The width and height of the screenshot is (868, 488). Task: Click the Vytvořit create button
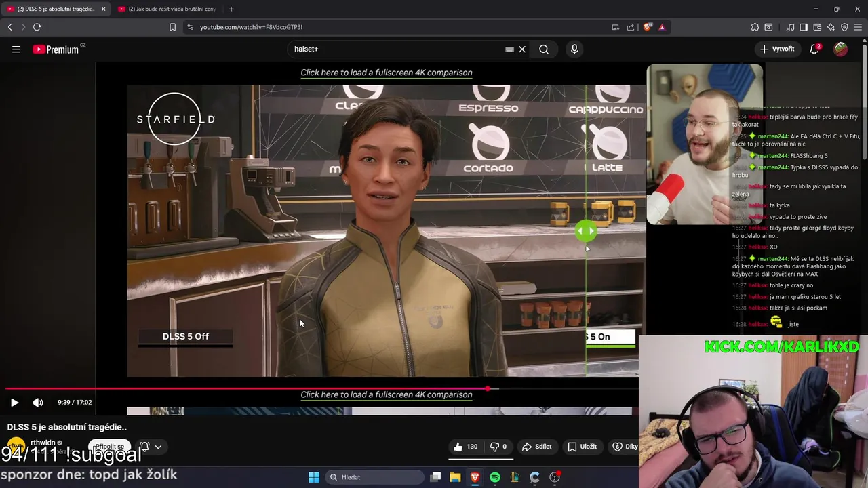pyautogui.click(x=777, y=49)
